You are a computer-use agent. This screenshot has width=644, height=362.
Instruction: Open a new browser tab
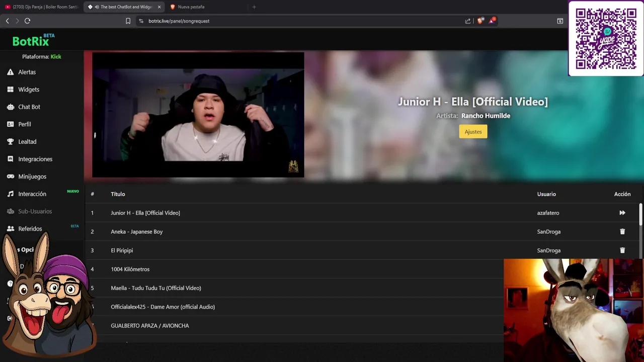click(254, 7)
